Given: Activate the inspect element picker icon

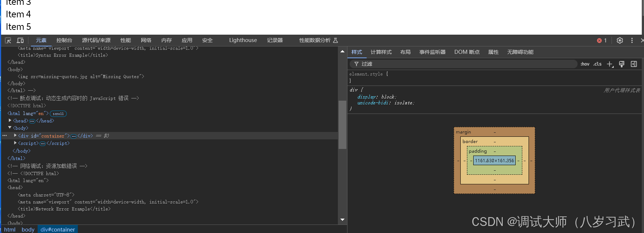Looking at the screenshot, I should [8, 40].
